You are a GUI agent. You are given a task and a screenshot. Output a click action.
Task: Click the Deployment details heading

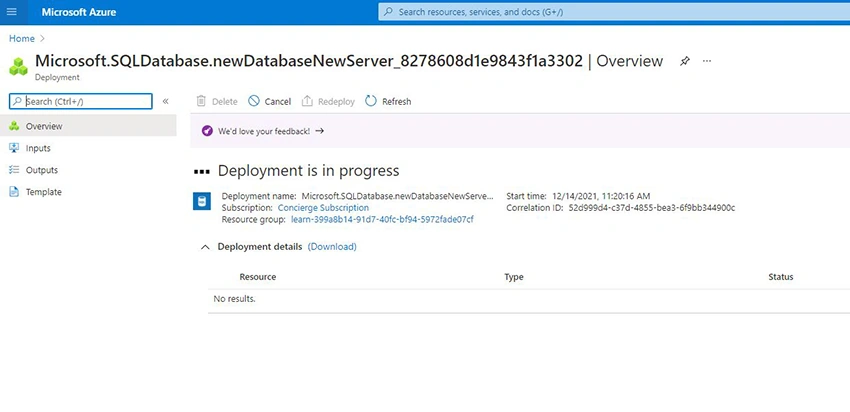[260, 247]
